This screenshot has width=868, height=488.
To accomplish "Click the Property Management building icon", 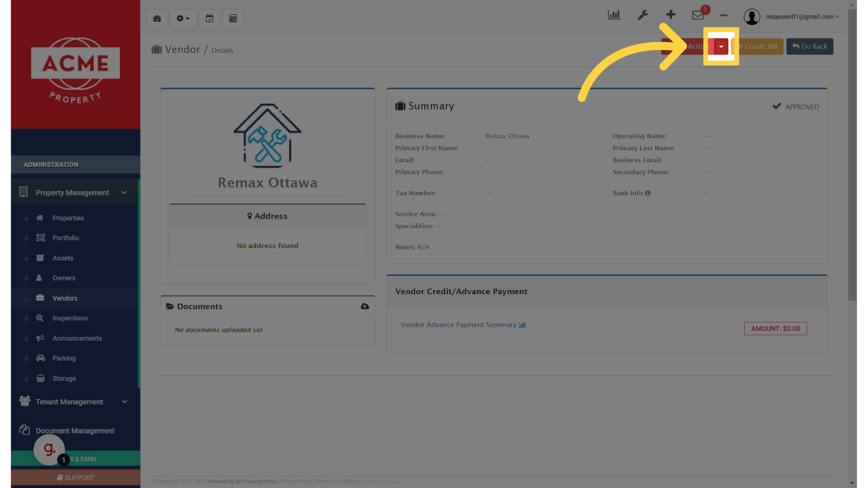I will [x=24, y=192].
